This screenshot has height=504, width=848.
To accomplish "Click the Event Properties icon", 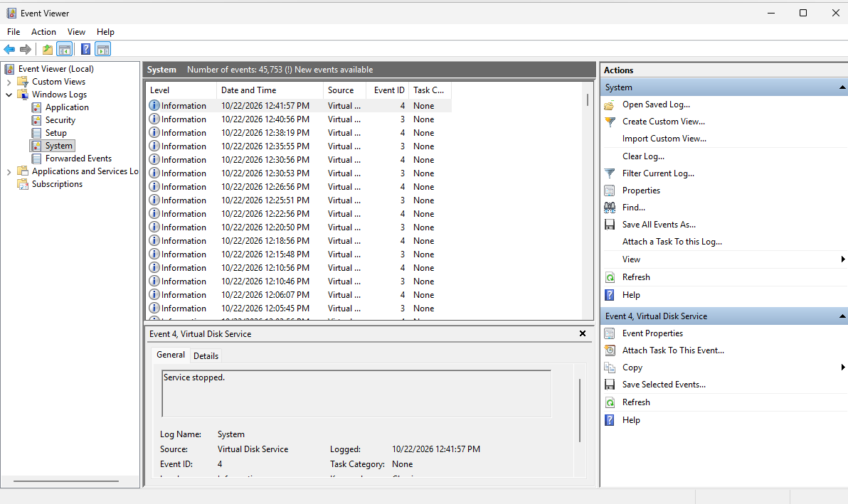I will click(610, 333).
